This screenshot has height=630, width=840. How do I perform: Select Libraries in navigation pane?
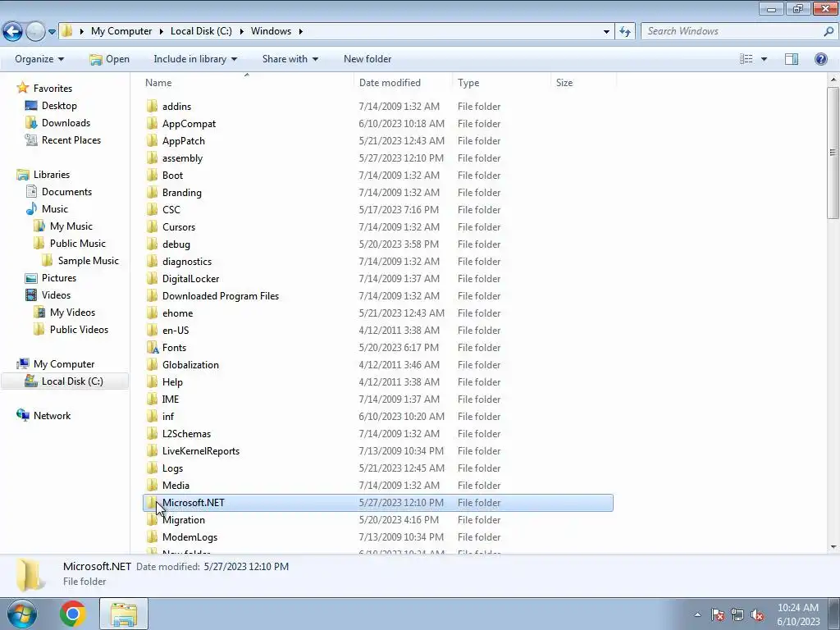tap(52, 175)
